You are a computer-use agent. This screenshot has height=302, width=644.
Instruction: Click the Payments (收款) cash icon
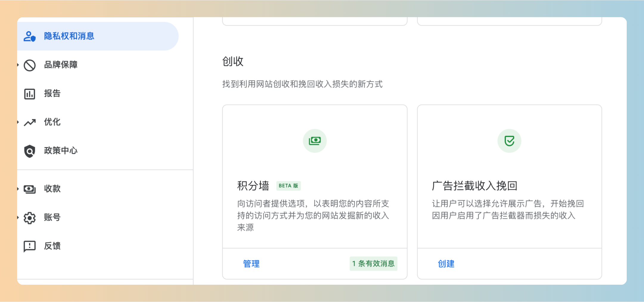click(30, 189)
